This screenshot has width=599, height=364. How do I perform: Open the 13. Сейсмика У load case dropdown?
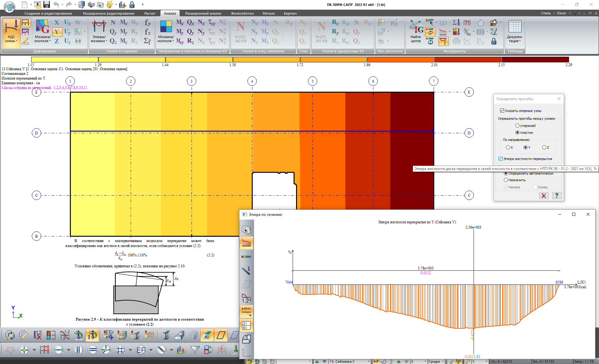(x=368, y=362)
